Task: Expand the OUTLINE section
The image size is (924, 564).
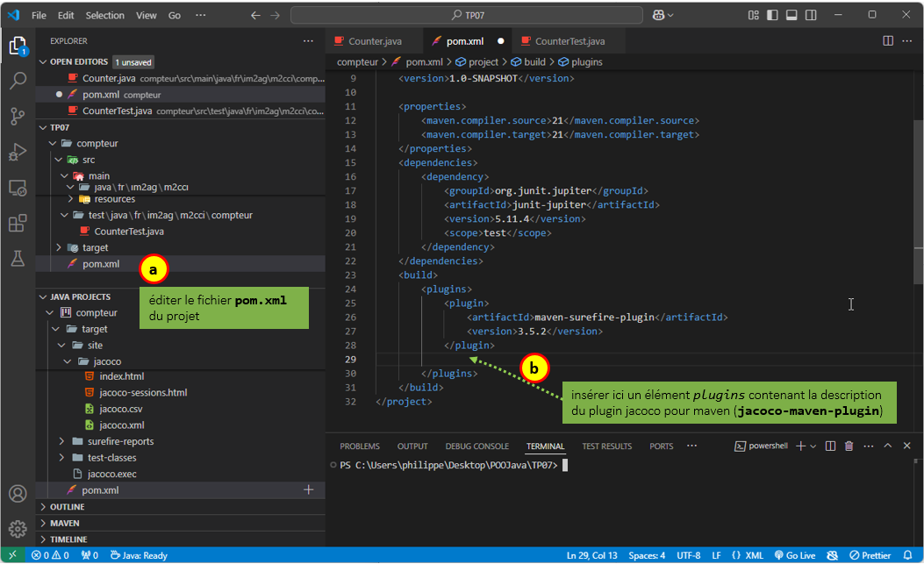Action: 68,507
